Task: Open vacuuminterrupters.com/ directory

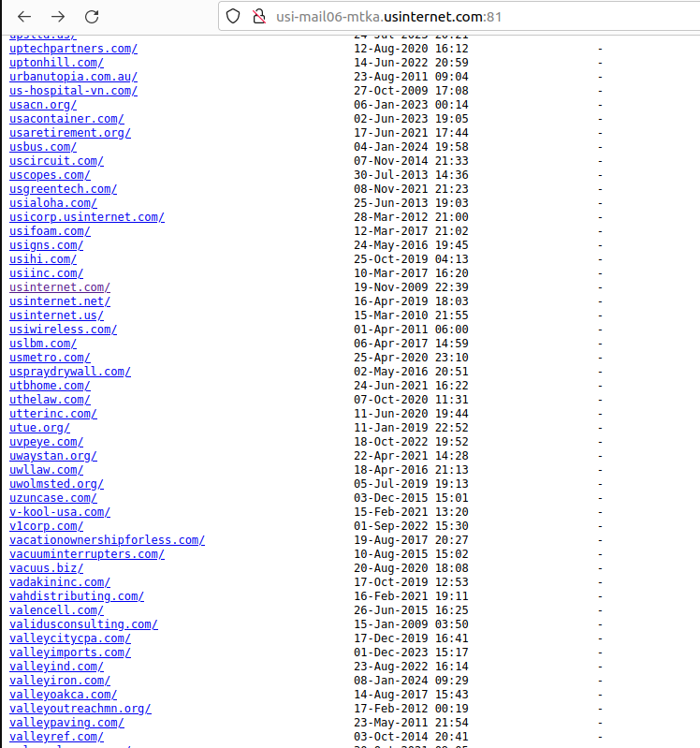Action: [x=87, y=554]
